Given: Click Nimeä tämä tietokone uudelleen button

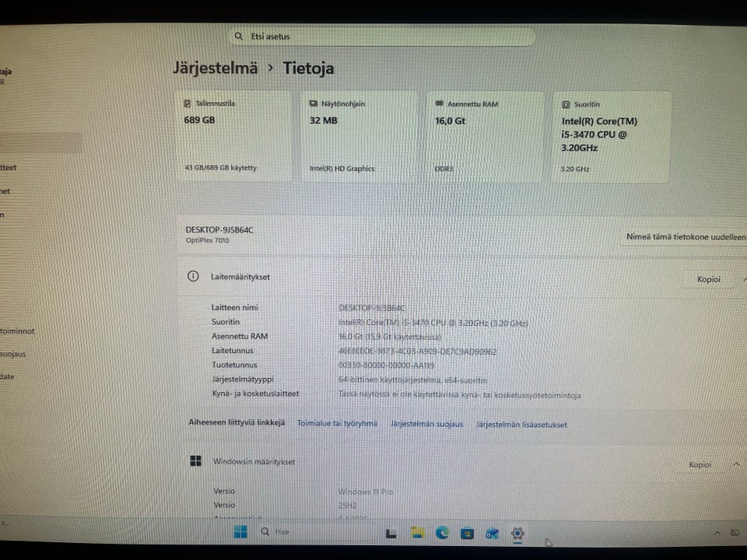Looking at the screenshot, I should [x=686, y=236].
